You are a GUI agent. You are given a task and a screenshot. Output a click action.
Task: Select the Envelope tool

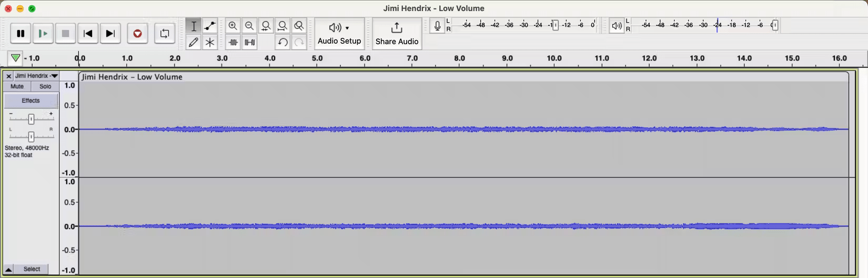[210, 26]
